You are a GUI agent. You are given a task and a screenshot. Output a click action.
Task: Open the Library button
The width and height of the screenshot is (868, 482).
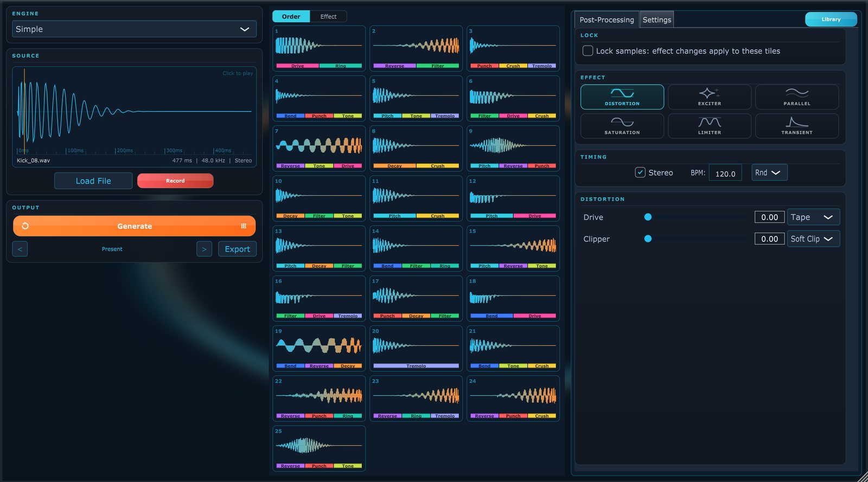(831, 19)
